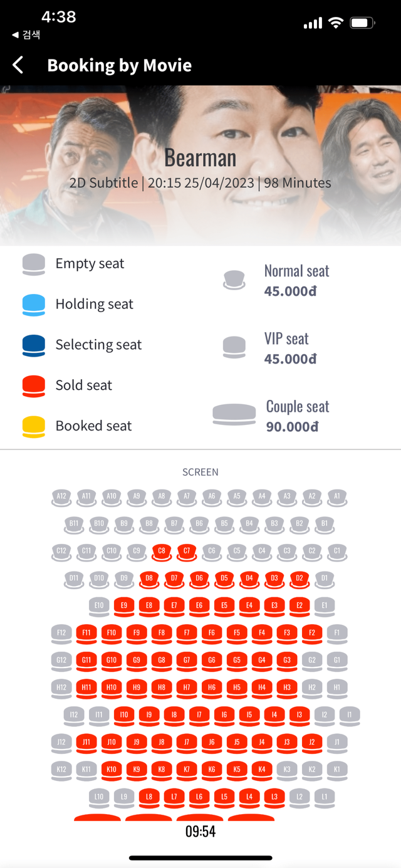Screen dimensions: 401x868
Task: Select empty seat I12
Action: [74, 715]
